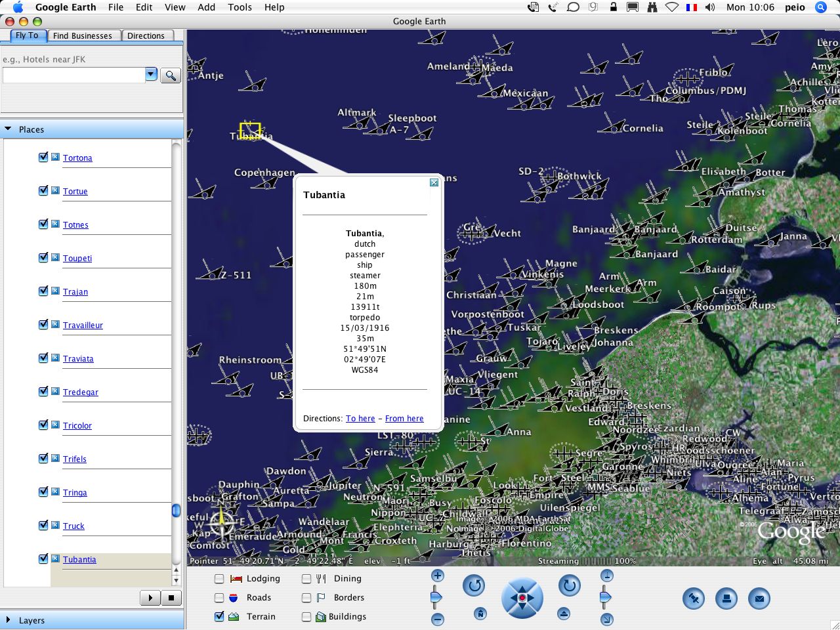Enable the Buildings layer checkbox

pos(306,617)
